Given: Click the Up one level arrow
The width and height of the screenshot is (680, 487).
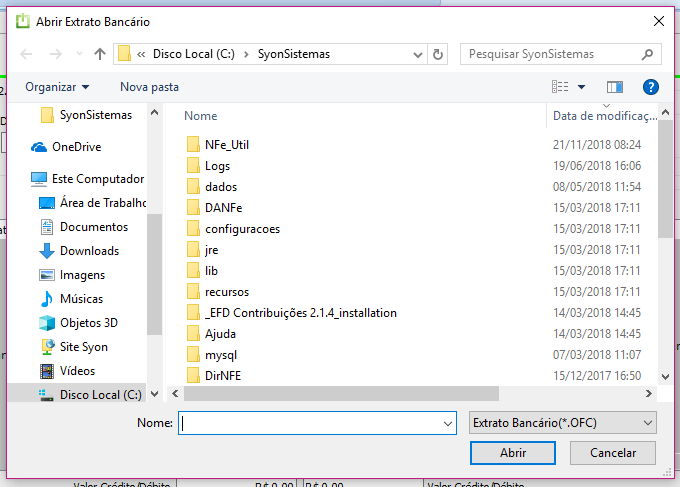Looking at the screenshot, I should click(100, 54).
